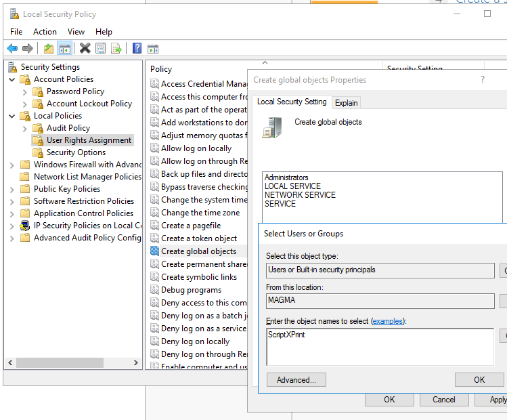Viewport: 507px width, 420px height.
Task: Open the Action menu
Action: coord(45,32)
